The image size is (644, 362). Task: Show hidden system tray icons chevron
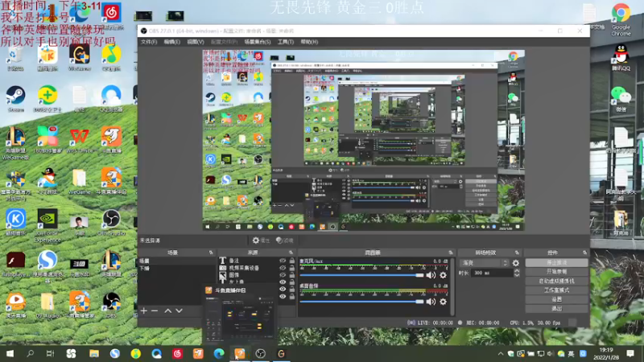click(501, 353)
